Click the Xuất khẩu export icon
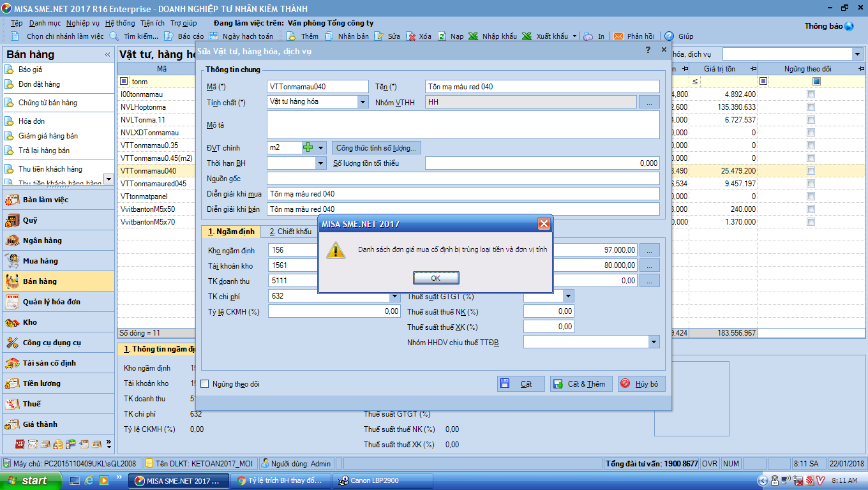The width and height of the screenshot is (868, 490). click(527, 36)
